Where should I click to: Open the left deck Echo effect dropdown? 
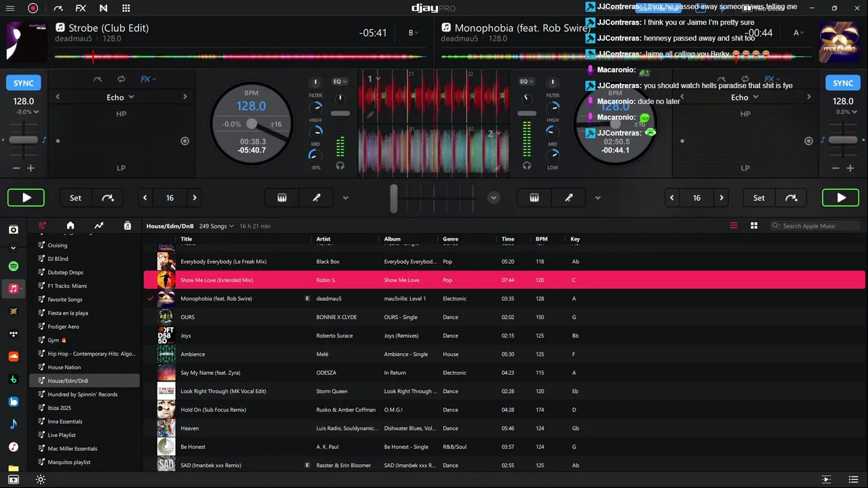[121, 97]
